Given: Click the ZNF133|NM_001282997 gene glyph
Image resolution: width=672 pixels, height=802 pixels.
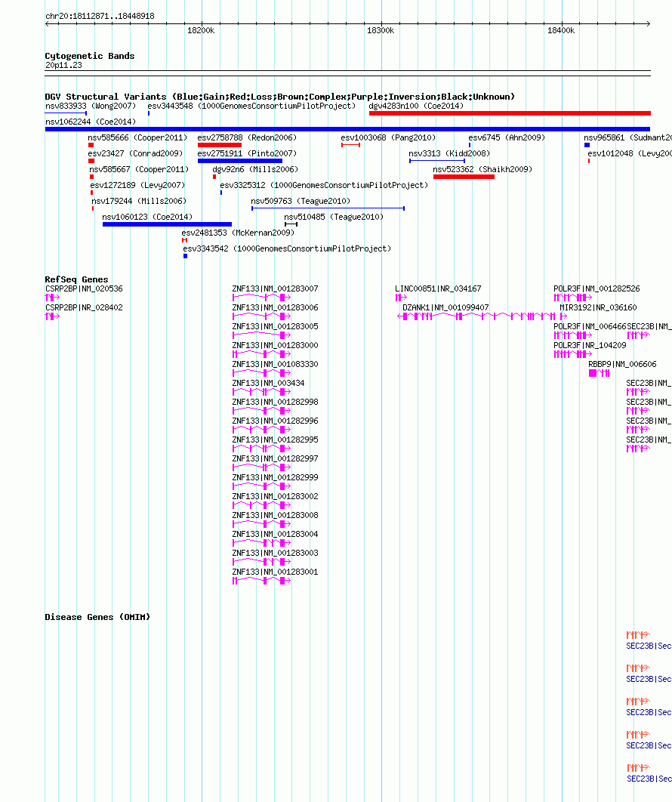Looking at the screenshot, I should 262,467.
